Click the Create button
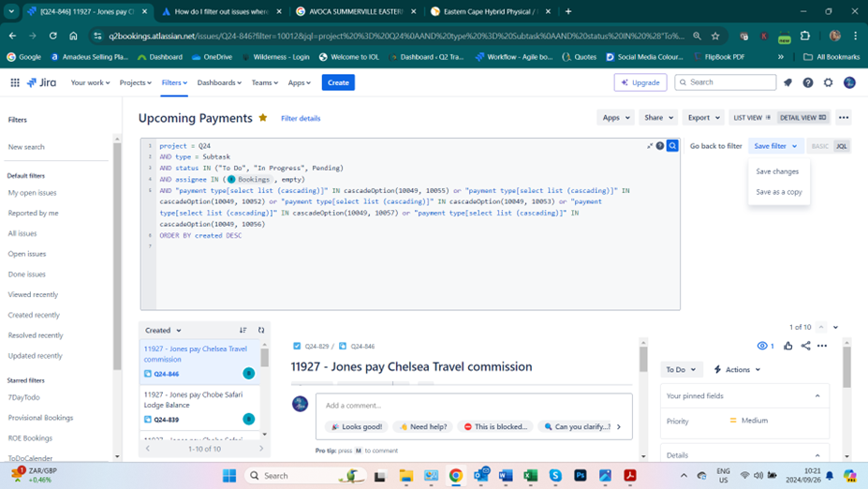 [338, 82]
